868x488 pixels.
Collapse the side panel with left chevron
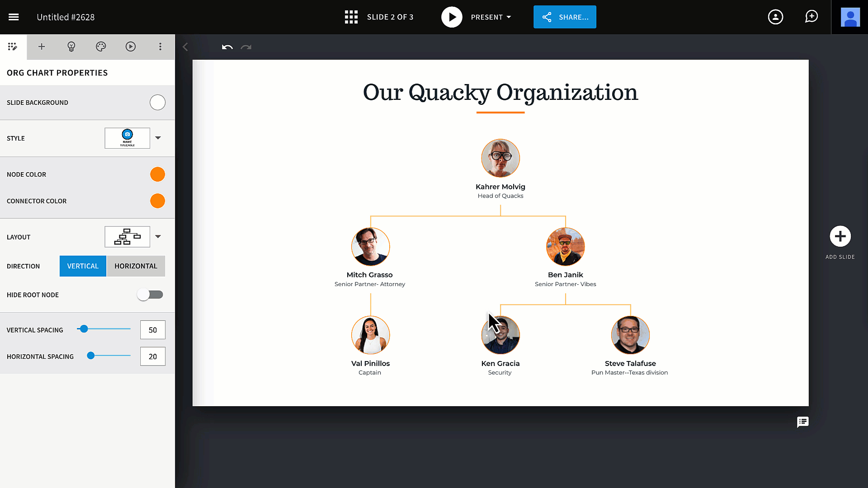point(185,47)
